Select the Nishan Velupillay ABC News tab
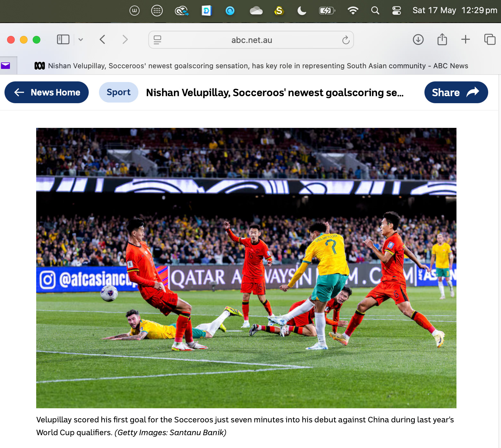 click(x=251, y=66)
